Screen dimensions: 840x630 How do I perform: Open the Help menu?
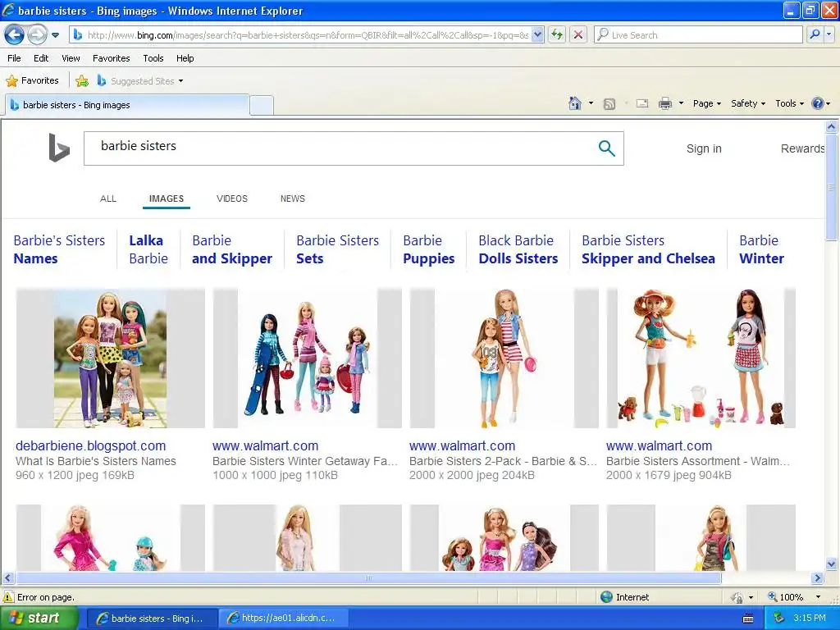point(185,58)
